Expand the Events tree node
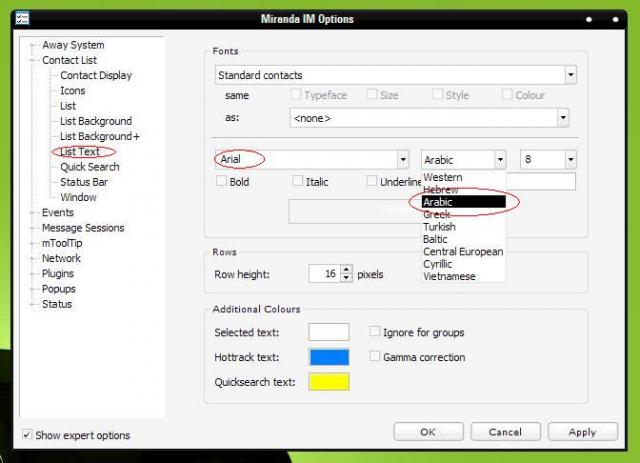The image size is (640, 463). pyautogui.click(x=33, y=213)
